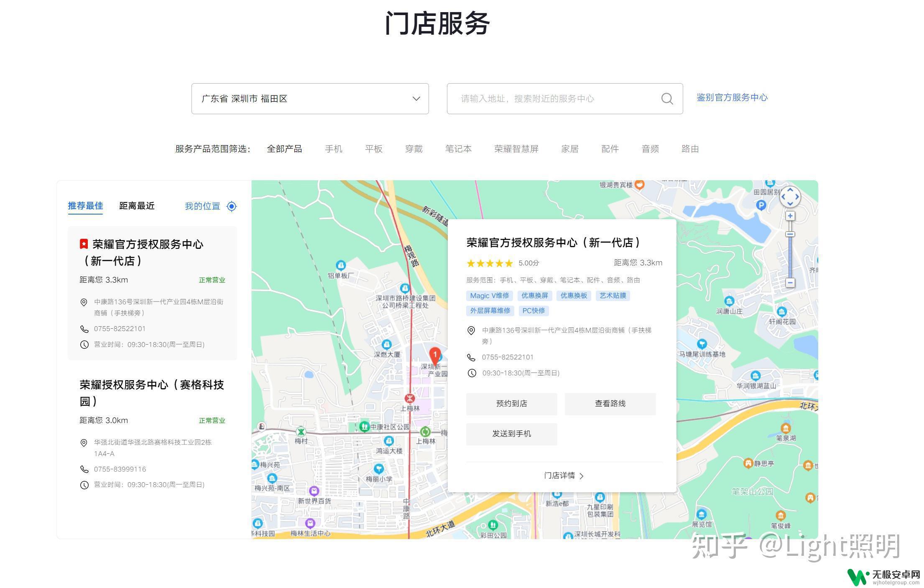Click the 梅林生活中心 shopping icon
Screen dimensions: 924x588
point(310,523)
